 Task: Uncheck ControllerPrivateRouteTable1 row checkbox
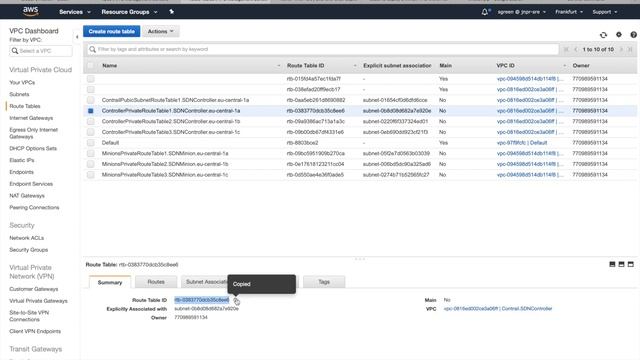pos(91,111)
